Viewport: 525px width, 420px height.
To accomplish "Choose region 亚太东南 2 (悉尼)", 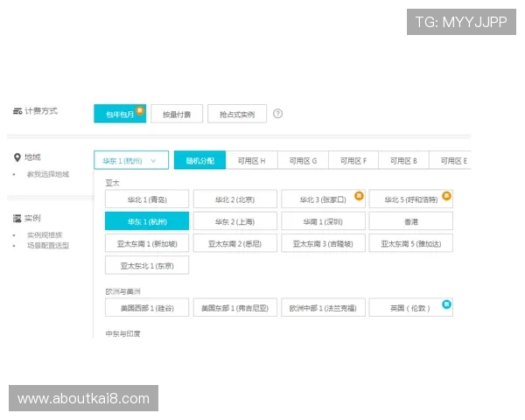I will pos(235,243).
